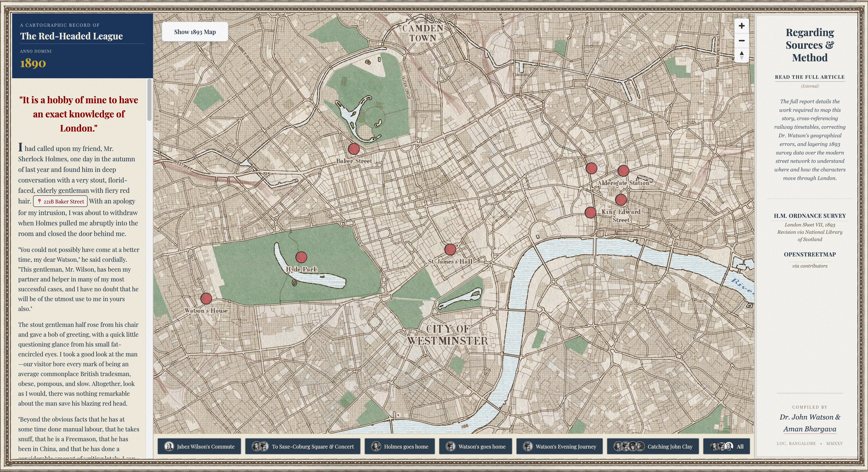Reset map bearing with the compass icon

[741, 55]
